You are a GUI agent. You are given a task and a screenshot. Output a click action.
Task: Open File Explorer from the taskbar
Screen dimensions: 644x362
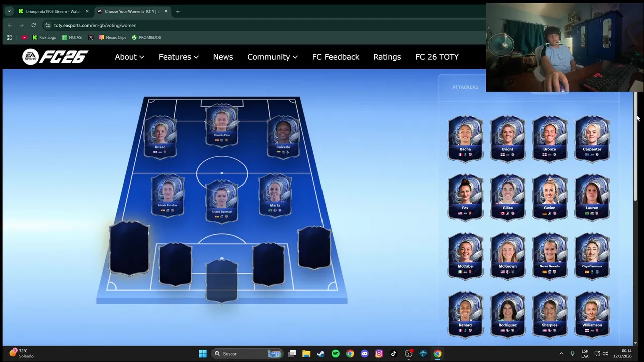coord(306,354)
